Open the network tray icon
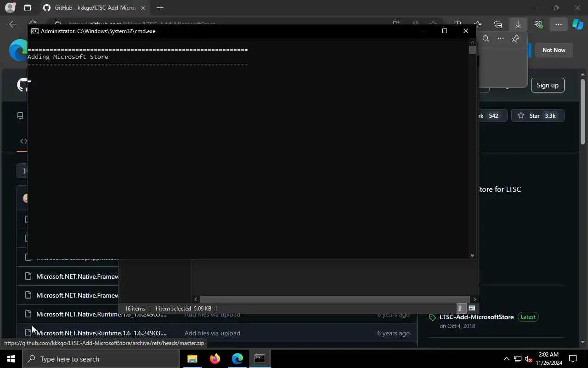Viewport: 588px width, 368px height. pos(518,359)
